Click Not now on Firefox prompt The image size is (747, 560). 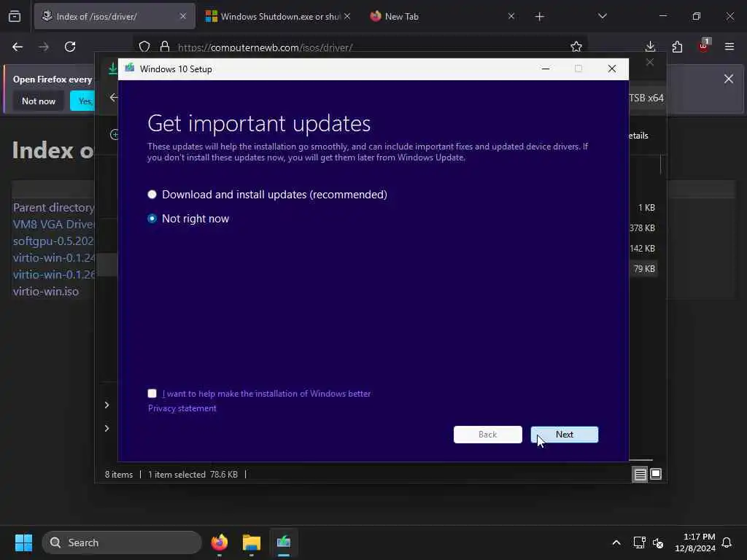(39, 101)
